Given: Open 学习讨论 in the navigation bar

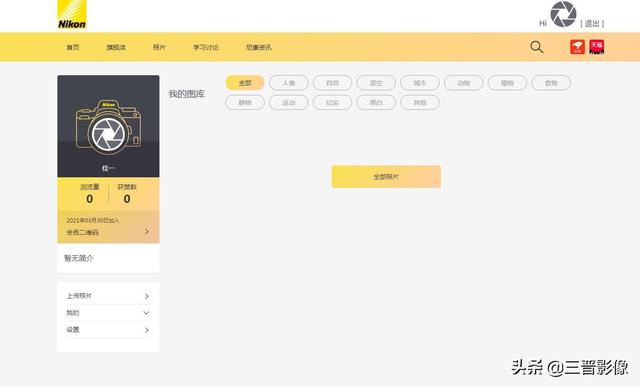Looking at the screenshot, I should coord(206,47).
